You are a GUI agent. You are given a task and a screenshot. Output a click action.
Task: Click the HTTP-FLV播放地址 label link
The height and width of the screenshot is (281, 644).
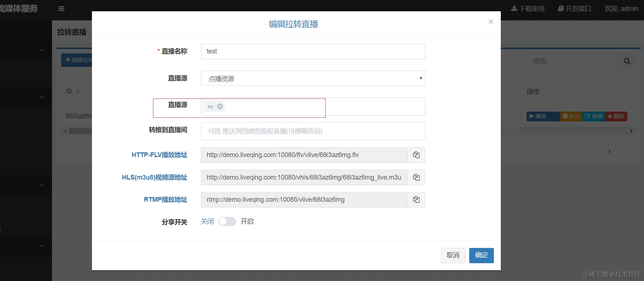[x=159, y=155]
